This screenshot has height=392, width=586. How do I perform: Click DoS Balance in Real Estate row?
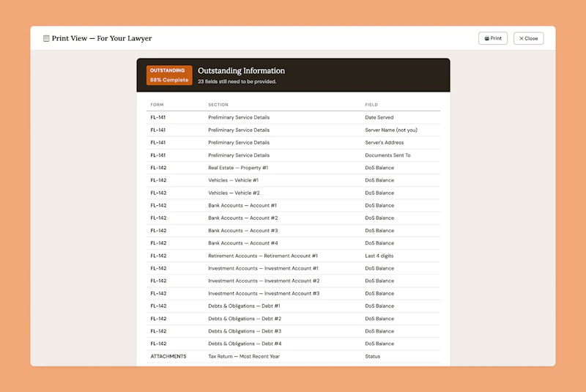[379, 168]
